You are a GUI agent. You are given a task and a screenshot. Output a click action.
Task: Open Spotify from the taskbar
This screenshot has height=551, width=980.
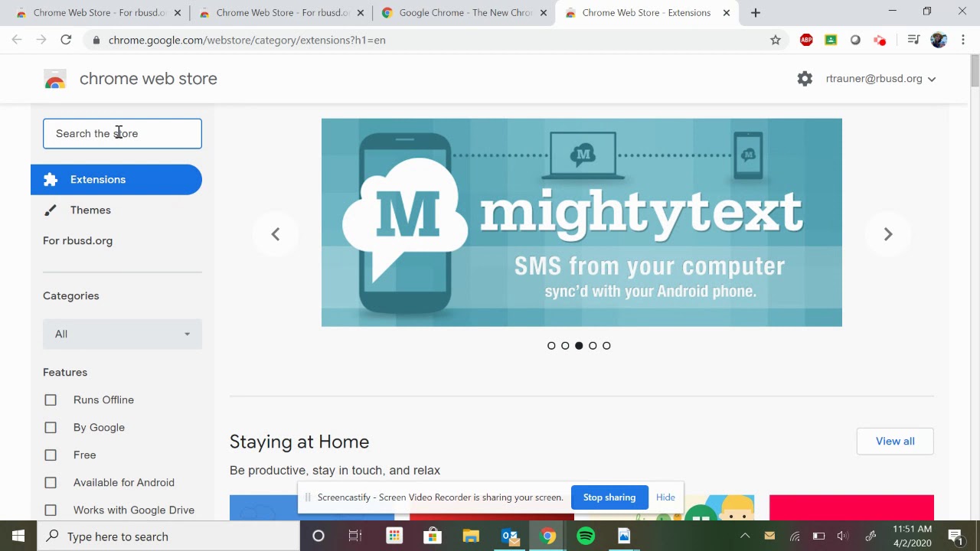point(586,536)
